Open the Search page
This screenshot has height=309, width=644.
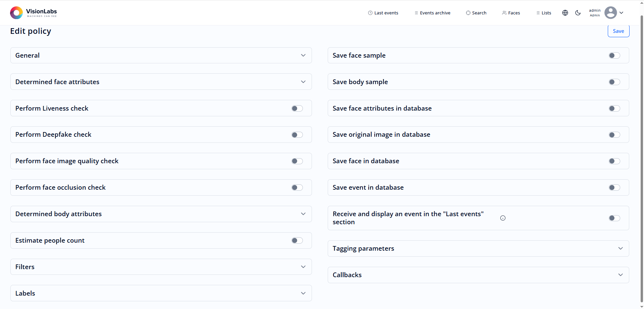point(476,13)
